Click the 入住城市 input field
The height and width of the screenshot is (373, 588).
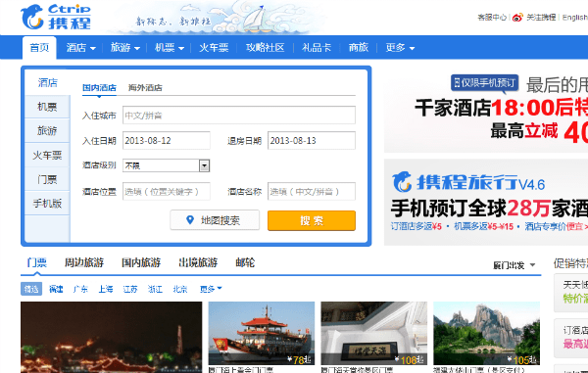pos(239,115)
